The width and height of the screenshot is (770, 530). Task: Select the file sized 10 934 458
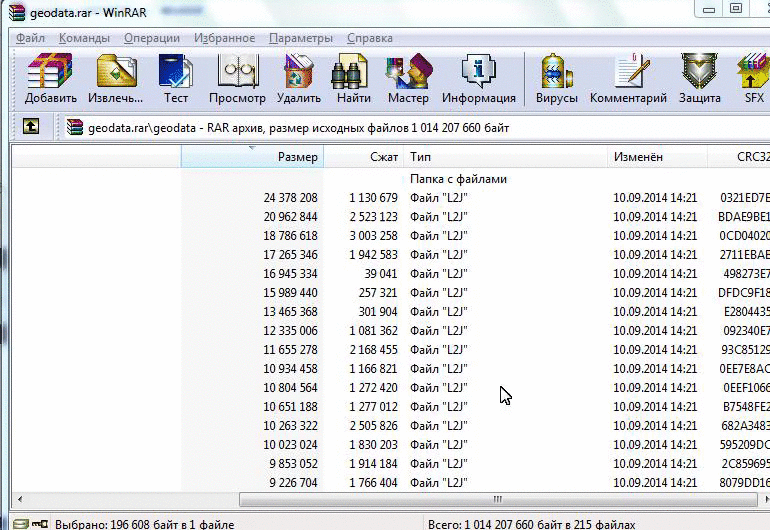click(391, 368)
